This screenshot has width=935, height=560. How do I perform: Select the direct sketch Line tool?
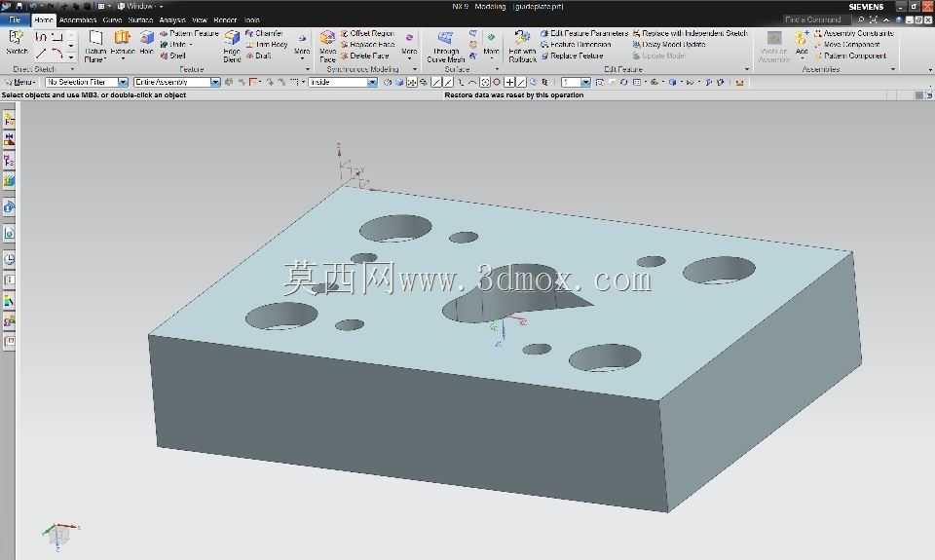point(41,55)
